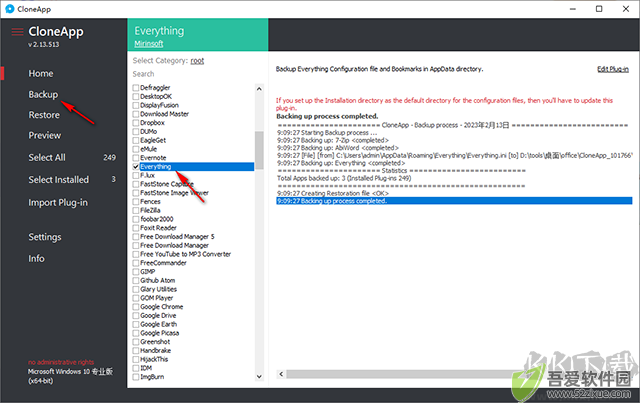This screenshot has width=640, height=403.
Task: Select the DUMo list entry
Action: pyautogui.click(x=149, y=131)
